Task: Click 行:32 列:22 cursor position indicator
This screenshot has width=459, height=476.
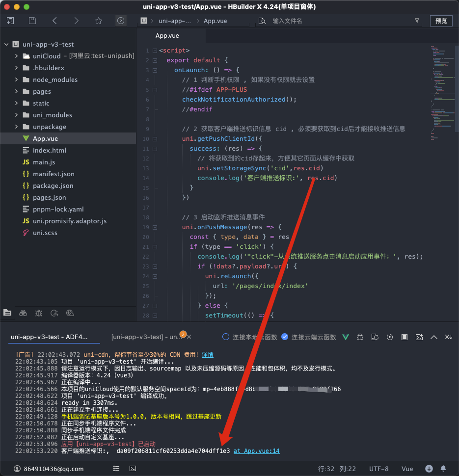Action: point(337,469)
